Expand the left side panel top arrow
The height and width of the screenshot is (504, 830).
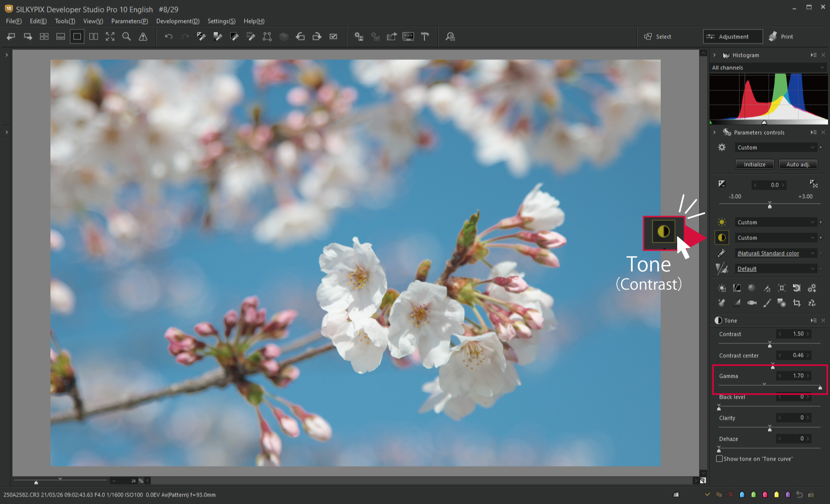(x=6, y=55)
